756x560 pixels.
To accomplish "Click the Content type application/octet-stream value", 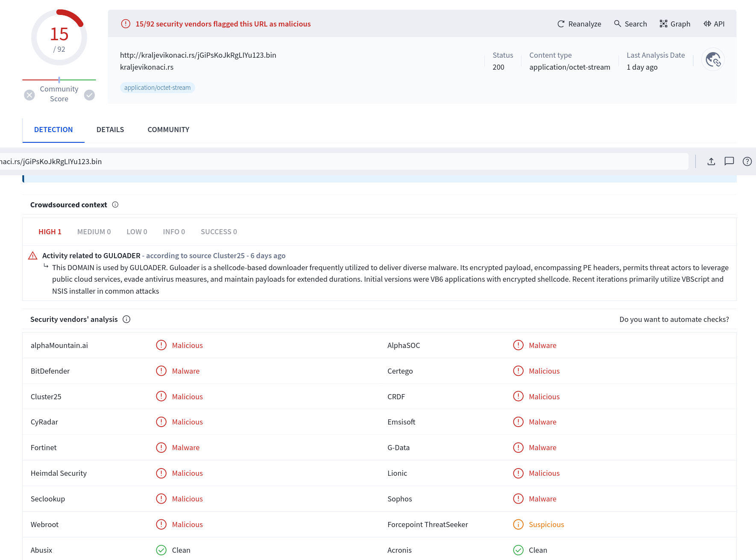I will (570, 67).
